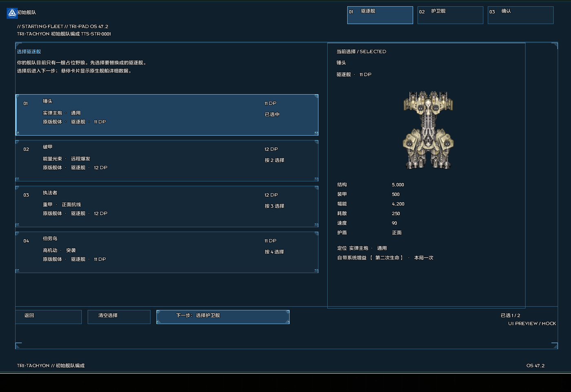Choose the 执法者 destroyer card
This screenshot has height=392, width=571.
click(167, 207)
